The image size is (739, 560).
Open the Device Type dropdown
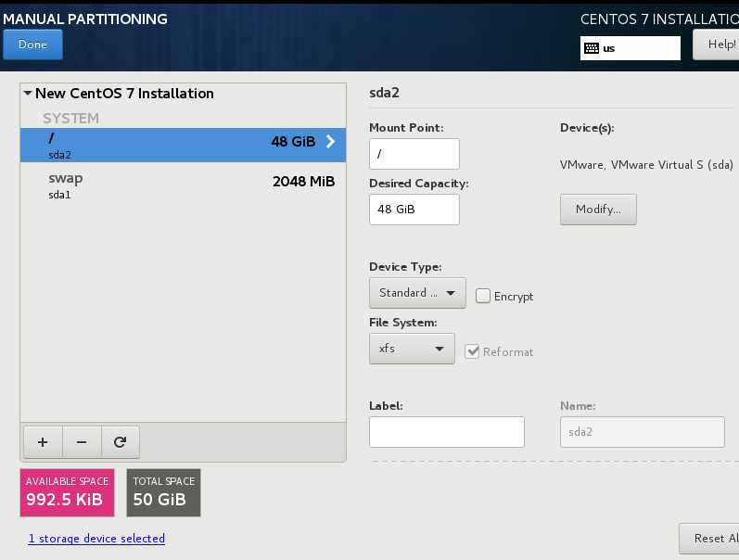417,293
